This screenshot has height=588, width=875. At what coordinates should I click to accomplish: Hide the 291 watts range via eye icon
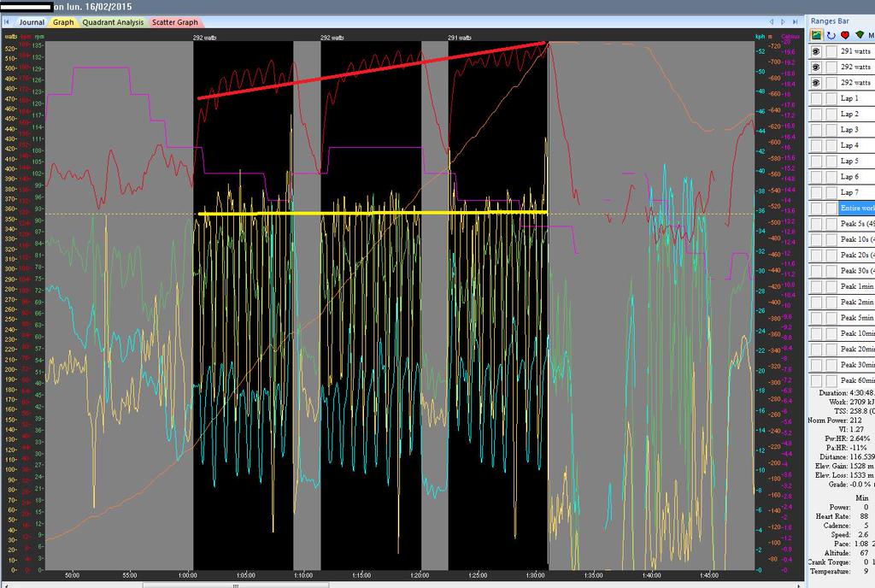[817, 51]
